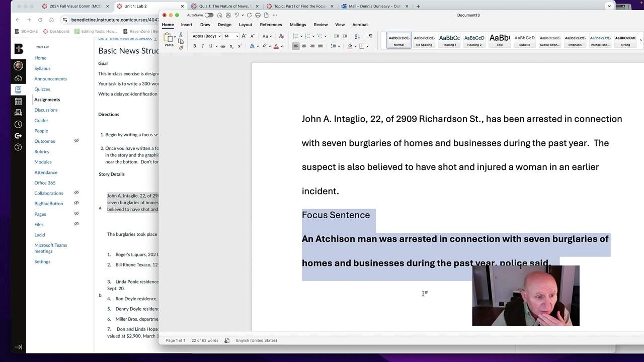Viewport: 644px width, 362px height.
Task: Open the Insert ribbon tab
Action: (187, 25)
